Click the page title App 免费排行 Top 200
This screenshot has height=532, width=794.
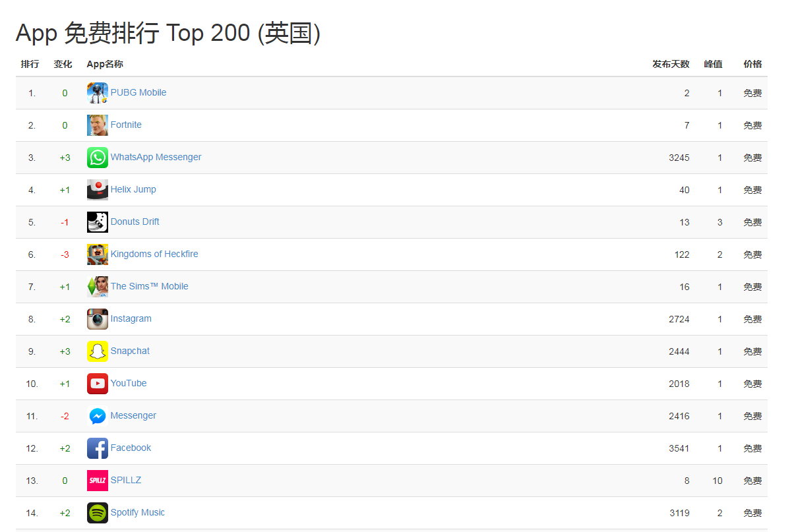168,33
